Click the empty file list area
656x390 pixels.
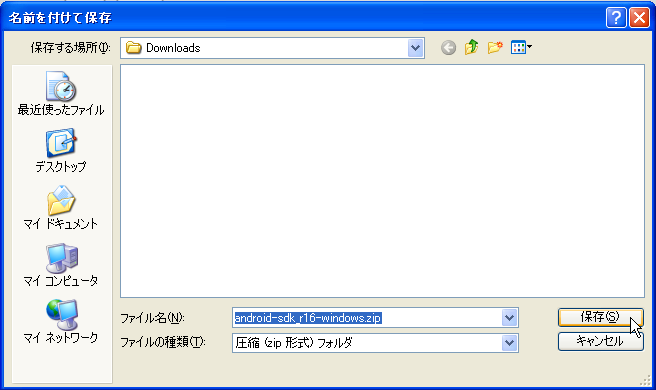pyautogui.click(x=382, y=181)
